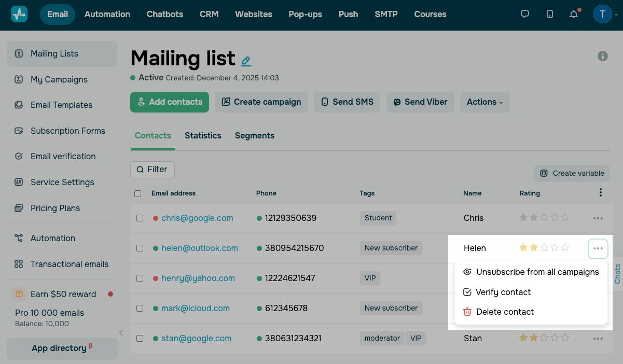This screenshot has height=364, width=623.
Task: Open the table column options kebab icon
Action: pos(600,193)
